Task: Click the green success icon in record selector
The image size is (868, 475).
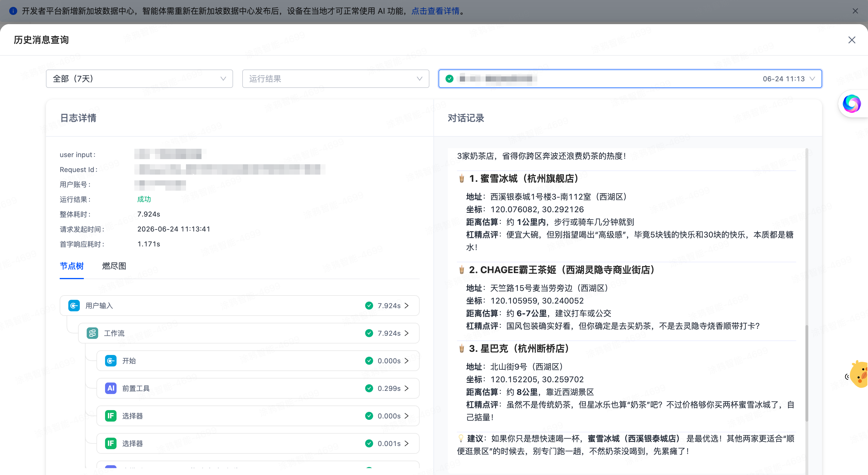Action: click(449, 79)
